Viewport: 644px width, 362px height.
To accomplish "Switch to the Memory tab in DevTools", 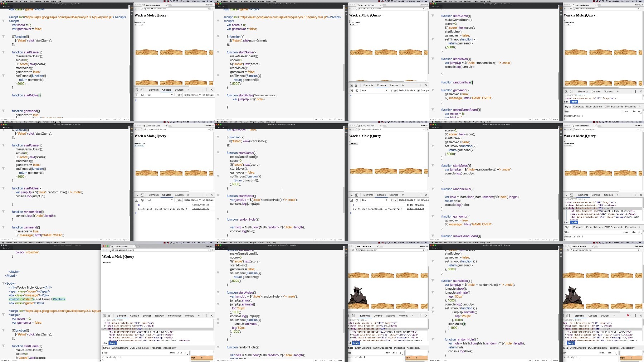I will point(190,315).
